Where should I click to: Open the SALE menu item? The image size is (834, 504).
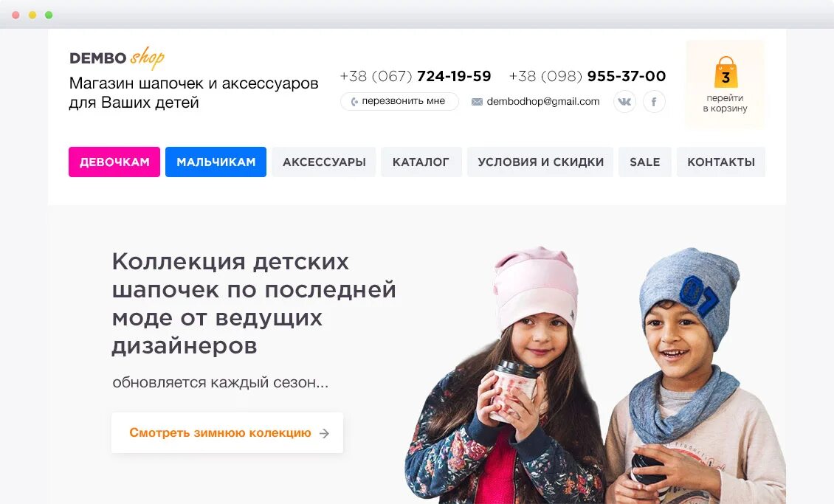coord(644,162)
